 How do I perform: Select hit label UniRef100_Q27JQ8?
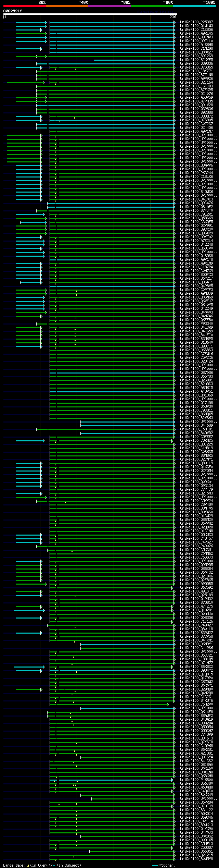point(196,403)
